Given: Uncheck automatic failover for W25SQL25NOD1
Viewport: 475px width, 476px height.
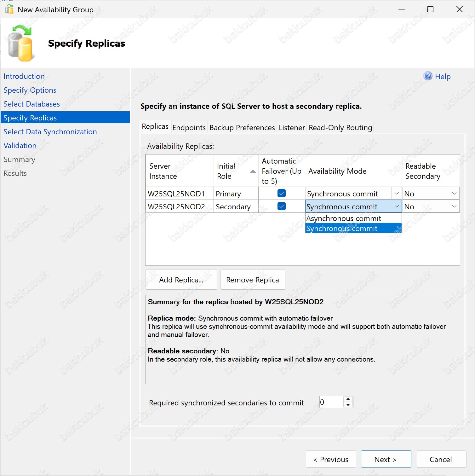Looking at the screenshot, I should pyautogui.click(x=281, y=193).
